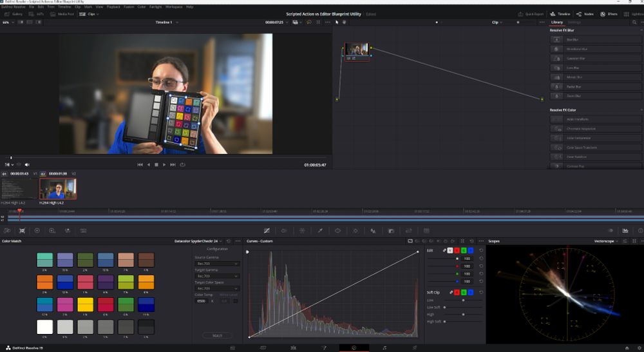
Task: Expand the Clips dropdown arrow
Action: tap(97, 14)
